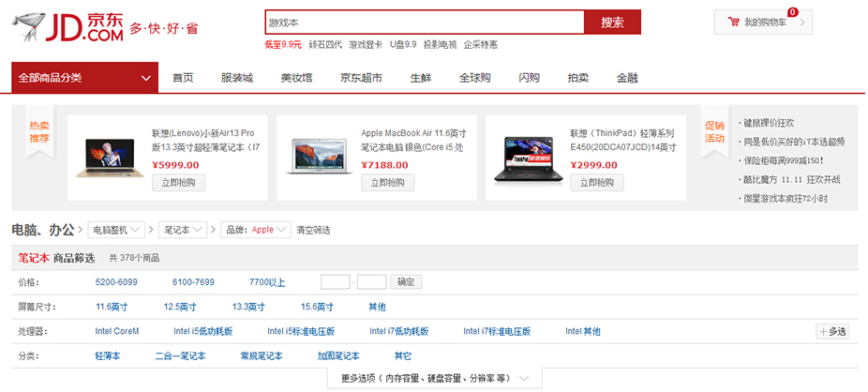
Task: Expand the 全部商品分类 category menu
Action: 83,78
